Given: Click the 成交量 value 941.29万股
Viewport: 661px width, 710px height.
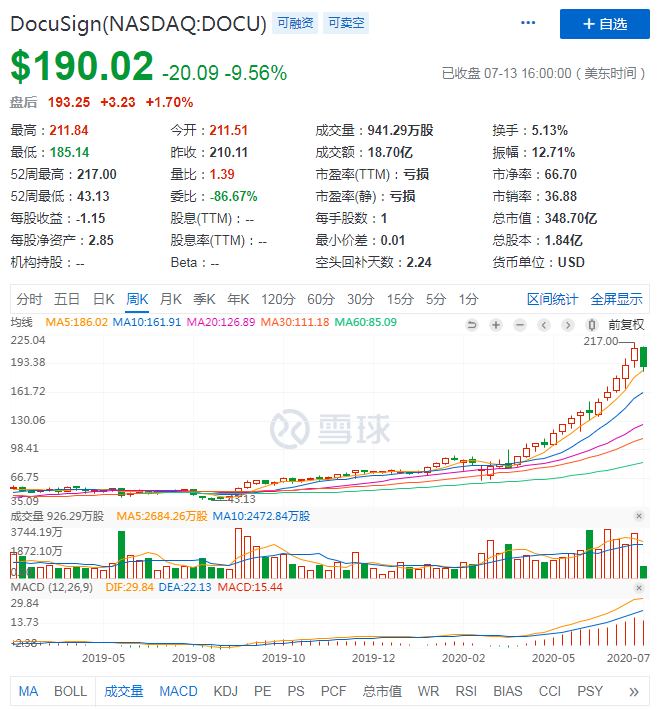Looking at the screenshot, I should [400, 130].
